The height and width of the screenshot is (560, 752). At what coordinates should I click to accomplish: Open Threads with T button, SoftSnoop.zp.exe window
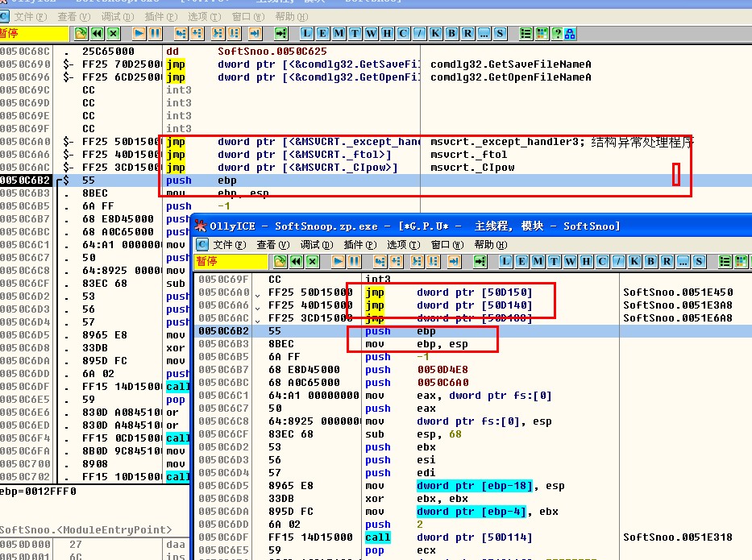pyautogui.click(x=555, y=261)
